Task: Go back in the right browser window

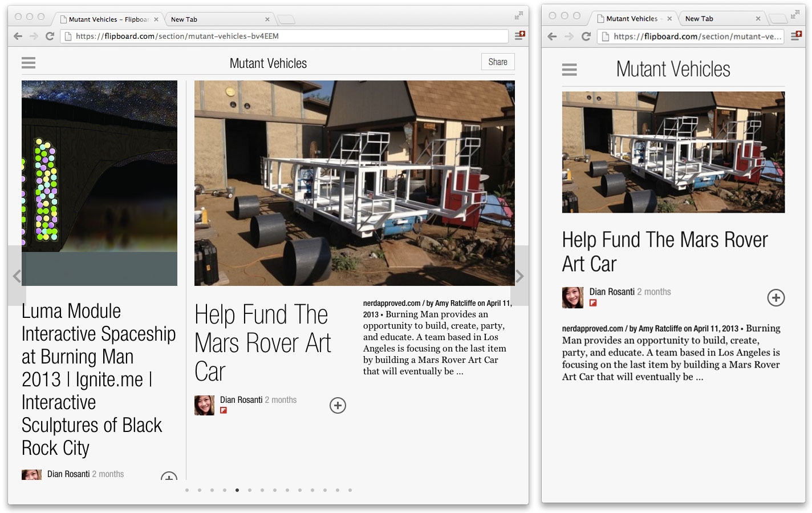Action: point(551,37)
